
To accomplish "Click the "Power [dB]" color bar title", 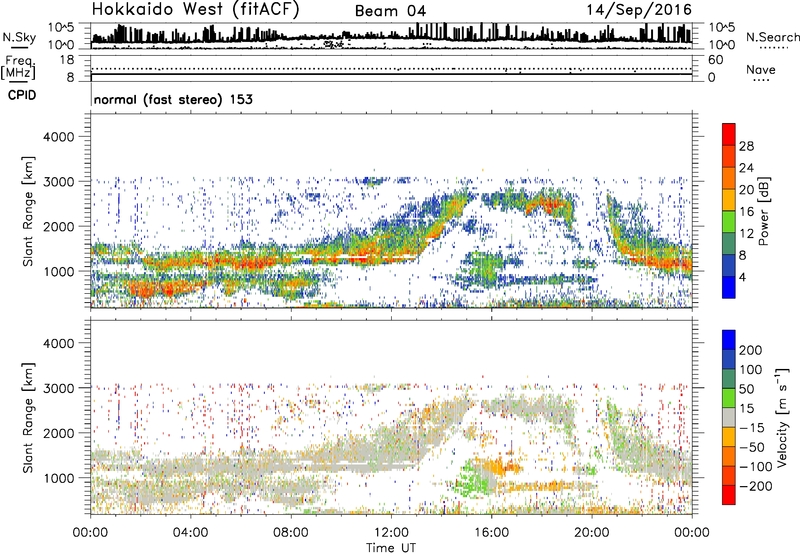I will (763, 211).
